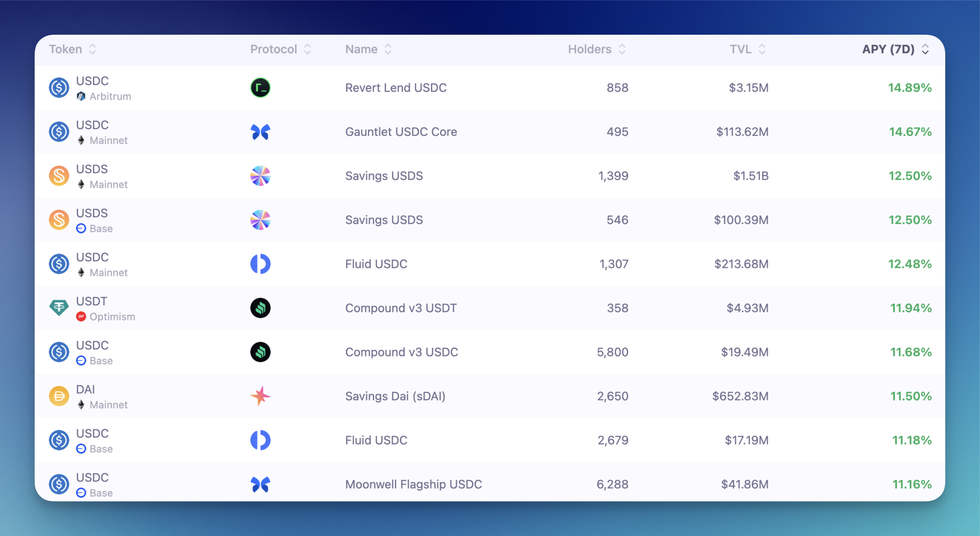Sort the table by Protocol column
This screenshot has width=980, height=536.
coord(280,49)
